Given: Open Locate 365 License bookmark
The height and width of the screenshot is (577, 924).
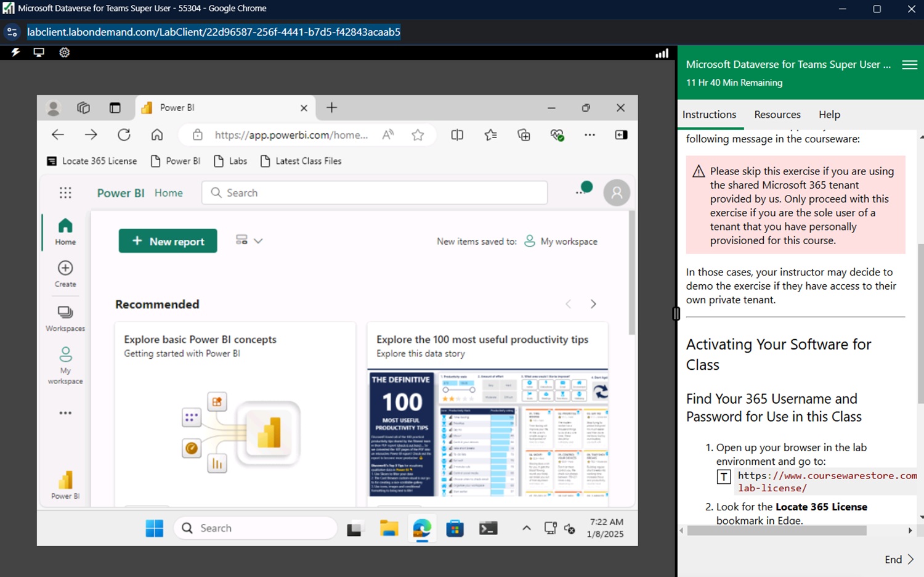Looking at the screenshot, I should [92, 161].
